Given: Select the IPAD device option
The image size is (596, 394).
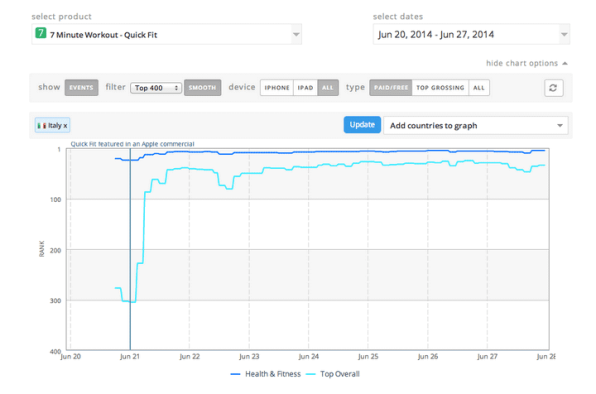Looking at the screenshot, I should [305, 88].
